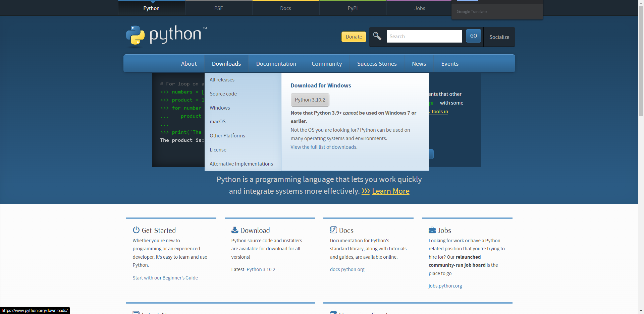Focus the Search input field
This screenshot has width=644, height=314.
[424, 36]
